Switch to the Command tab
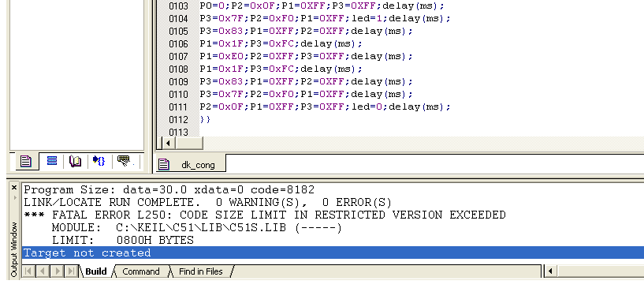The width and height of the screenshot is (644, 303). click(141, 271)
